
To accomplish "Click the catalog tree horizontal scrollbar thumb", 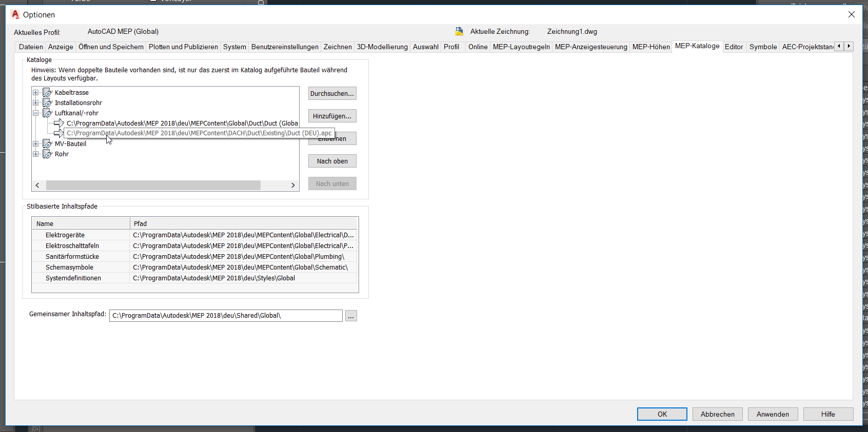I will coord(153,185).
